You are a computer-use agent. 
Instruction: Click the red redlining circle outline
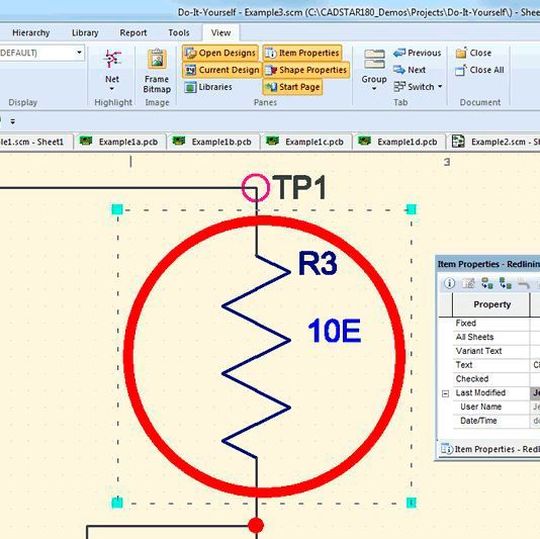128,356
